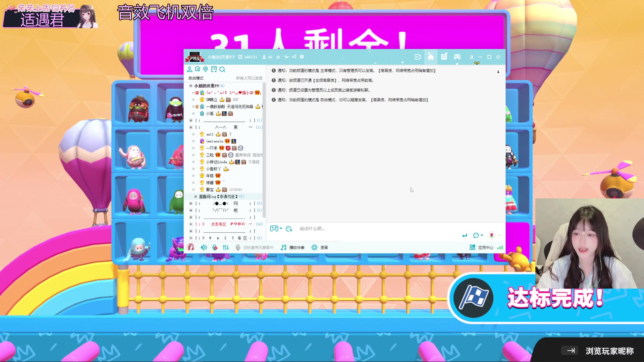Click the shield report icon in header

point(302,57)
